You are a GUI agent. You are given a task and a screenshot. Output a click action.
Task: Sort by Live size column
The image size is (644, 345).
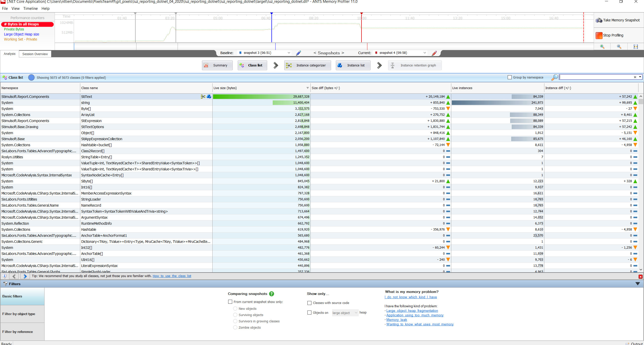(x=261, y=88)
